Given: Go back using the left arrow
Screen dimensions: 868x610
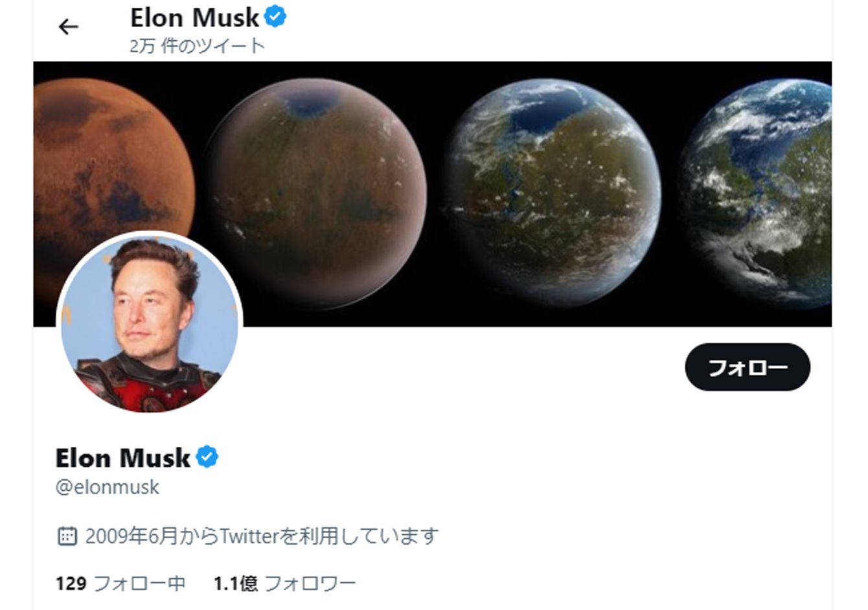Looking at the screenshot, I should point(68,27).
